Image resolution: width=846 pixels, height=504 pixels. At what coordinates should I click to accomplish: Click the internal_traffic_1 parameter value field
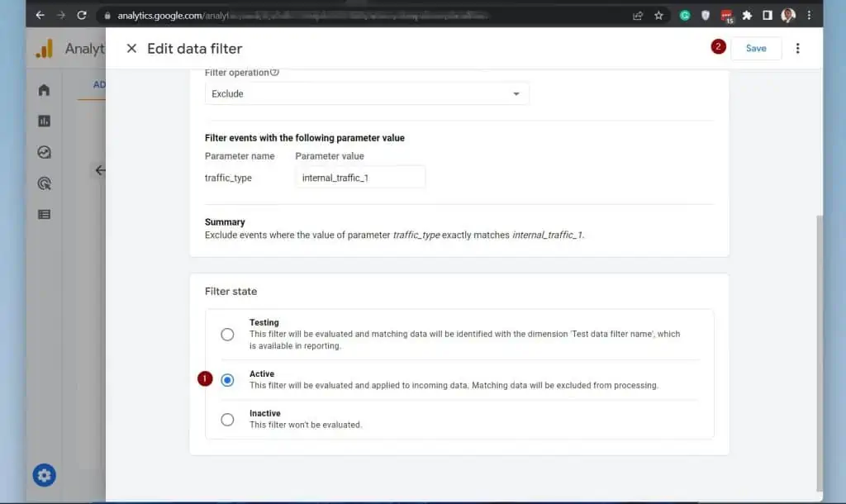359,178
